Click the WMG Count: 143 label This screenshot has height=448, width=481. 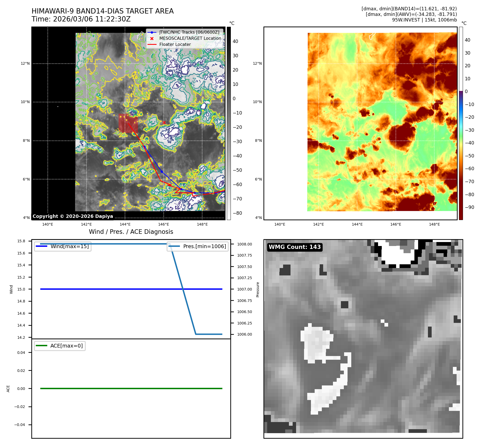294,247
